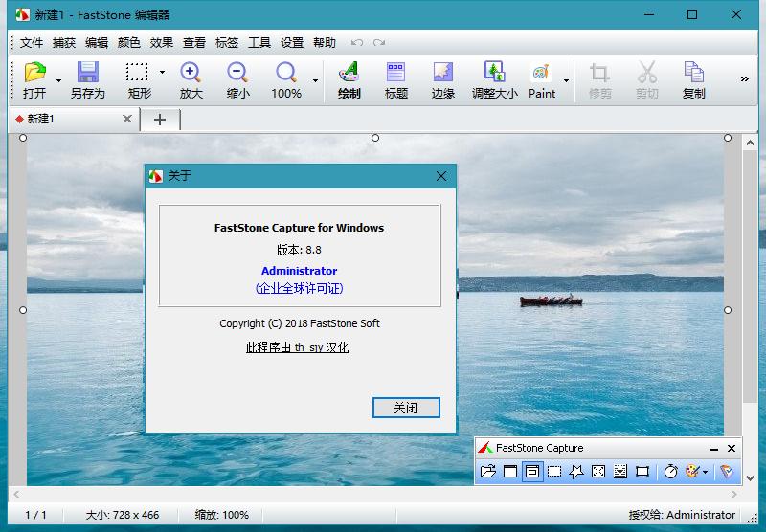This screenshot has height=532, width=766.
Task: Open the 编辑 menu
Action: pos(97,43)
